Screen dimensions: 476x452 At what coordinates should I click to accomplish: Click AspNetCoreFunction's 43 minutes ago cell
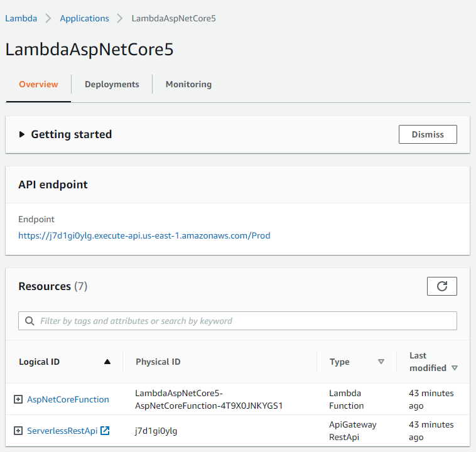[431, 399]
